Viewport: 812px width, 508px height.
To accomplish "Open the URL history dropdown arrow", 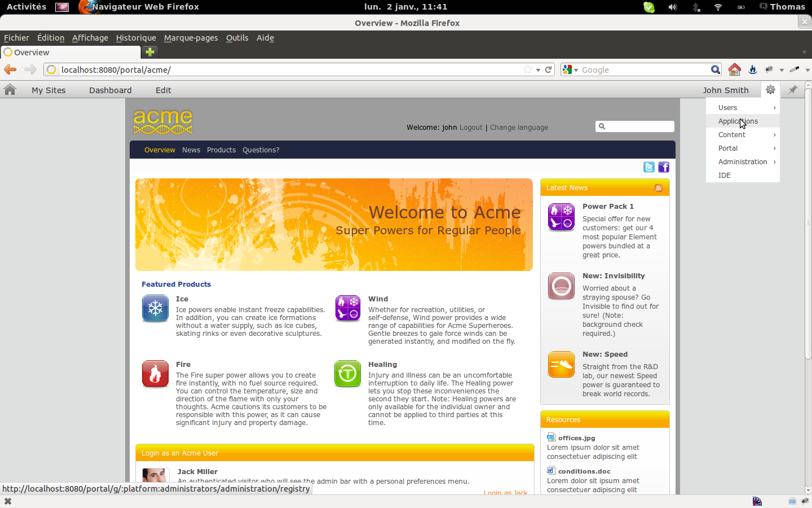I will click(539, 70).
